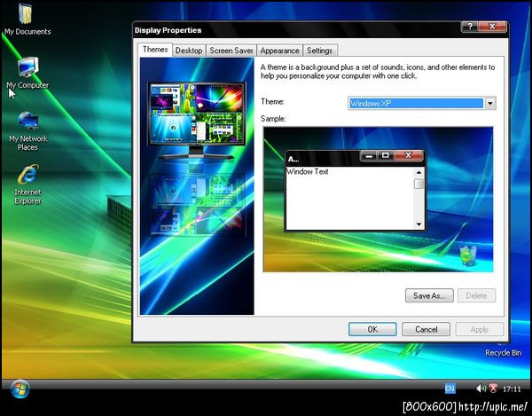Switch to the Desktop tab
The image size is (532, 416).
tap(189, 51)
